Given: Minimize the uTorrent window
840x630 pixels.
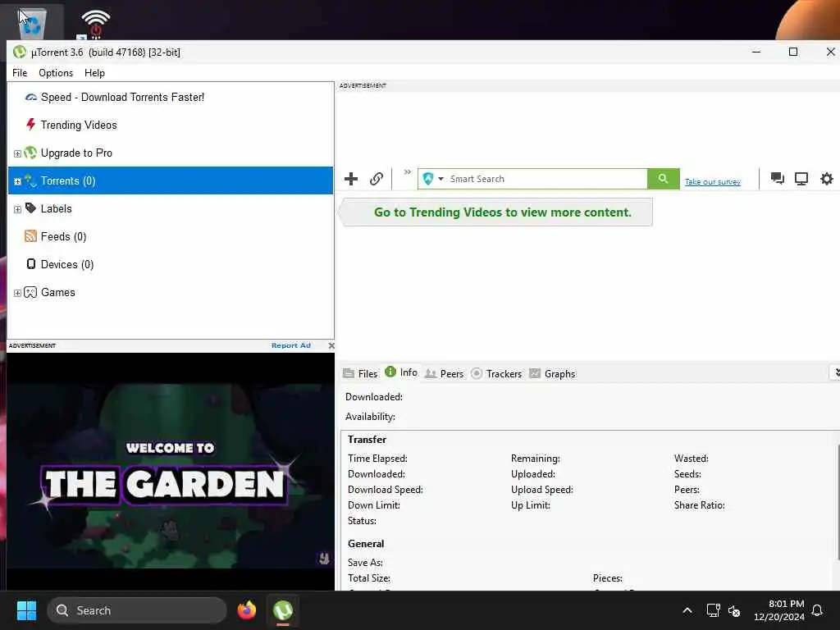Looking at the screenshot, I should tap(756, 52).
